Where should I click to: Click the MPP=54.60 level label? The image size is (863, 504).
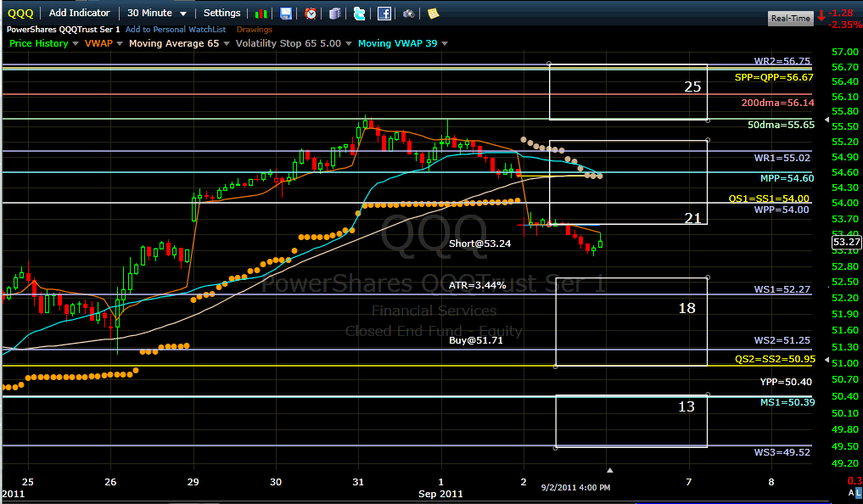pyautogui.click(x=787, y=178)
